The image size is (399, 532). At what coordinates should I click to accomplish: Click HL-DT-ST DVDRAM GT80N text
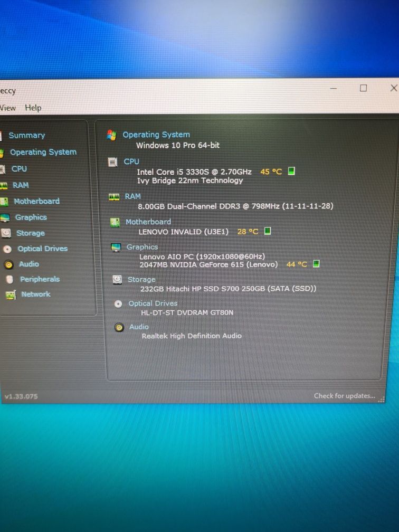point(187,312)
